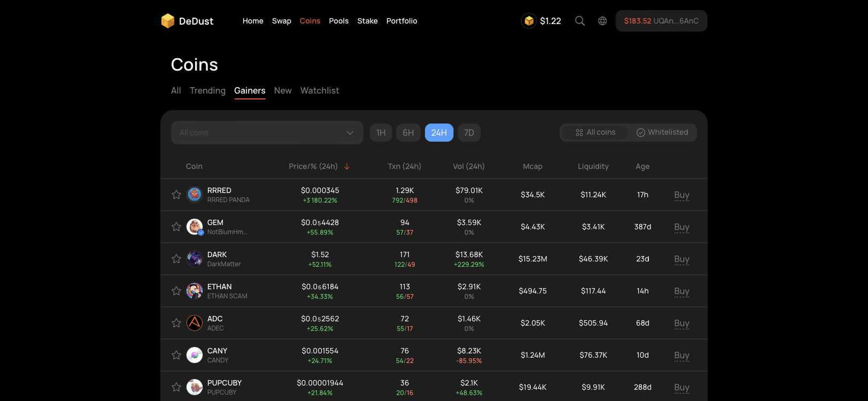868x401 pixels.
Task: Navigate to Pools
Action: pyautogui.click(x=339, y=21)
